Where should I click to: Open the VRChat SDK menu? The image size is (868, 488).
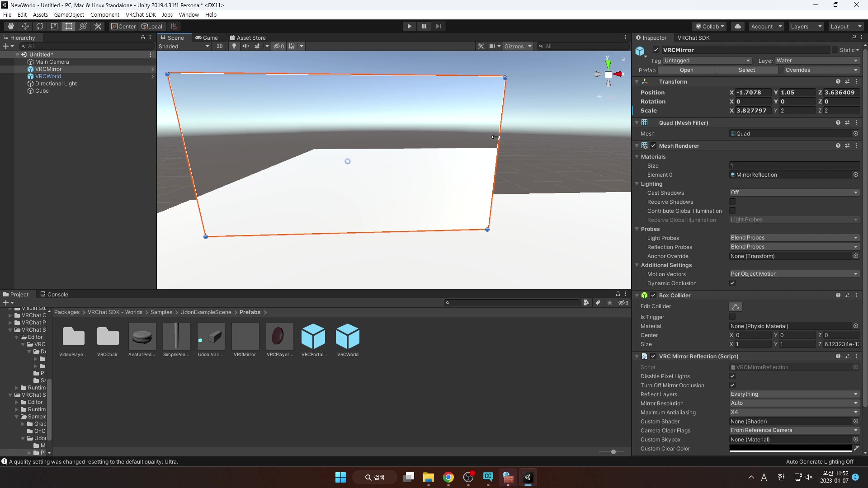tap(141, 14)
